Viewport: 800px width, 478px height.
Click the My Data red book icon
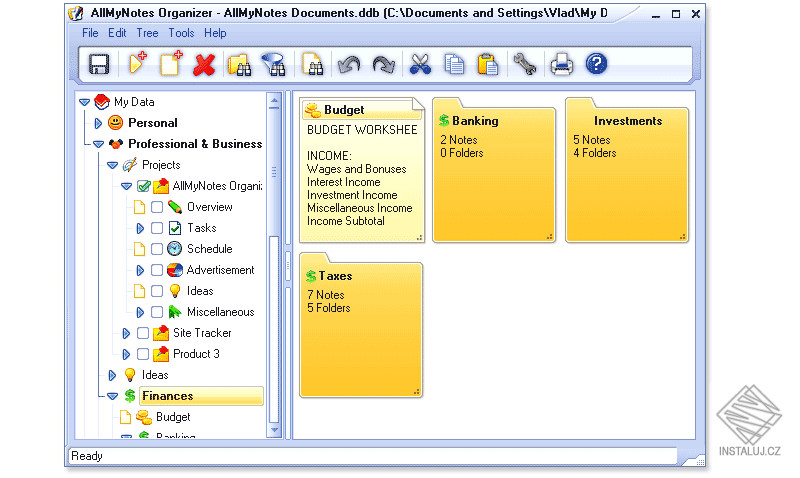pos(102,102)
